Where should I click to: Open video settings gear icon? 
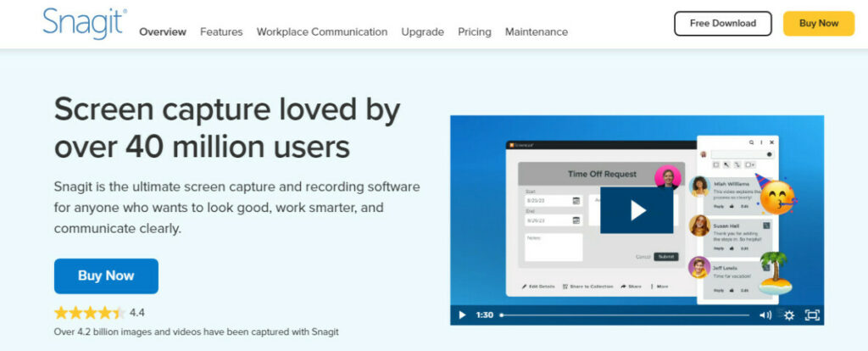pos(789,315)
